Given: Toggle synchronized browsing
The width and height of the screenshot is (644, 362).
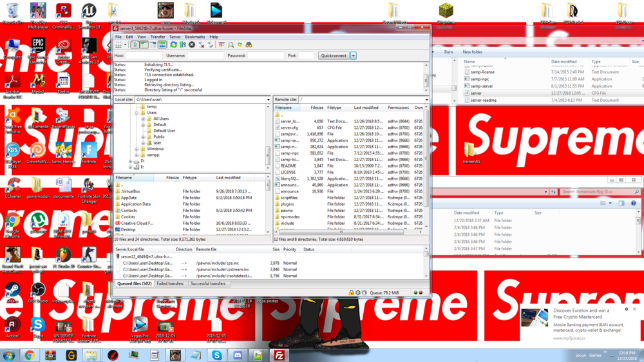Looking at the screenshot, I should pyautogui.click(x=240, y=45).
